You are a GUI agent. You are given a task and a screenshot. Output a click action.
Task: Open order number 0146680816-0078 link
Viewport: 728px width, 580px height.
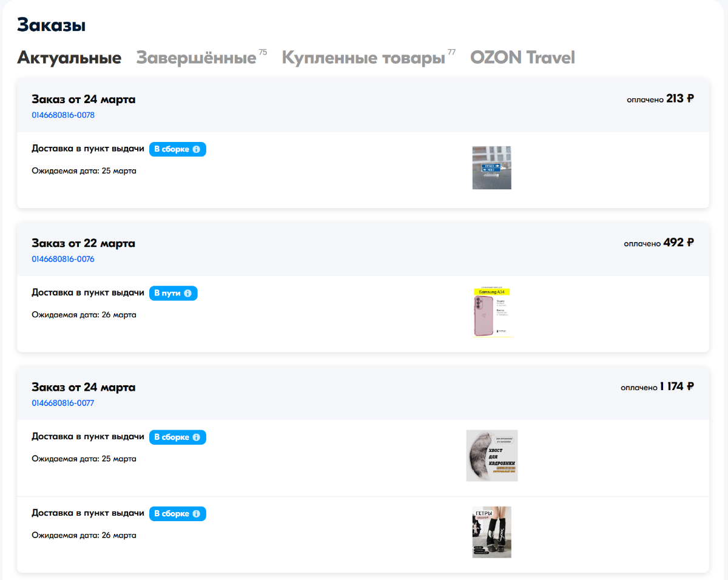click(63, 115)
